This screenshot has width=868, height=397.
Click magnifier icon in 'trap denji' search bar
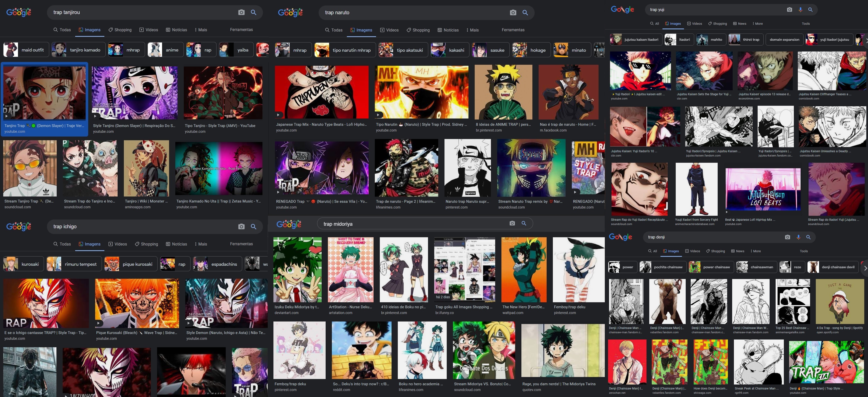pos(808,237)
